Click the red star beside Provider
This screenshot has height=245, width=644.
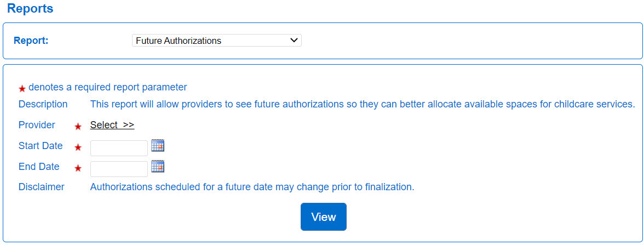click(78, 127)
